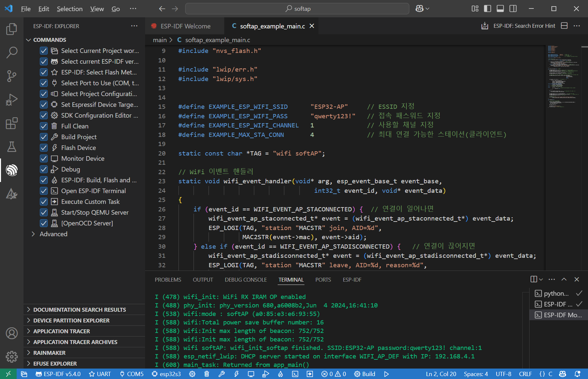Uncheck the Full Clean checkbox

pyautogui.click(x=44, y=126)
